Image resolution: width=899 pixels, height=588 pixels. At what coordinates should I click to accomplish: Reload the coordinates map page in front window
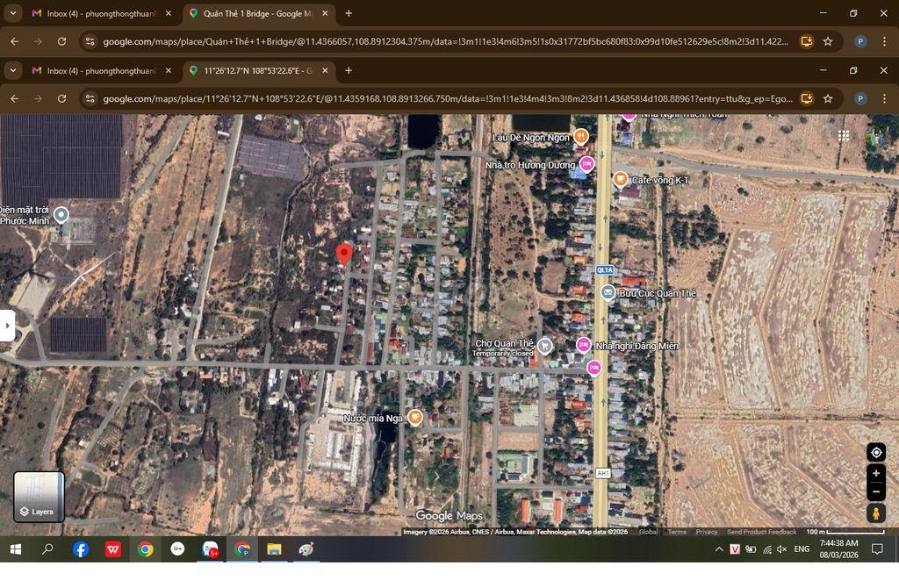point(62,98)
